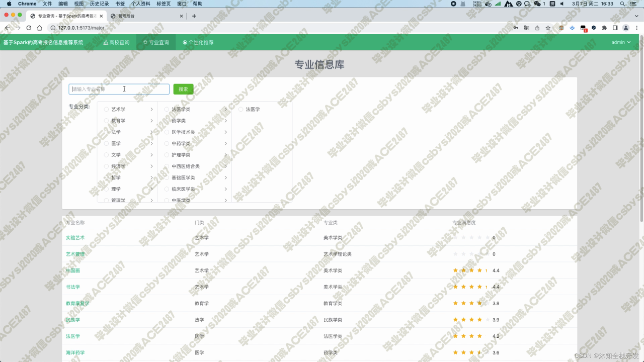Click the empty star rating for 实验艺术
This screenshot has height=362, width=644.
pos(471,238)
